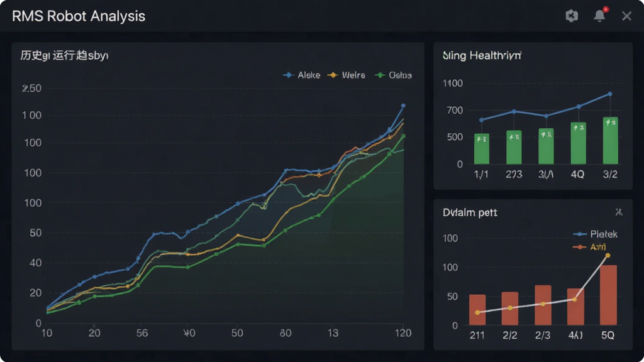Click the last blue data point above 3/2
644x362 pixels.
coord(610,94)
